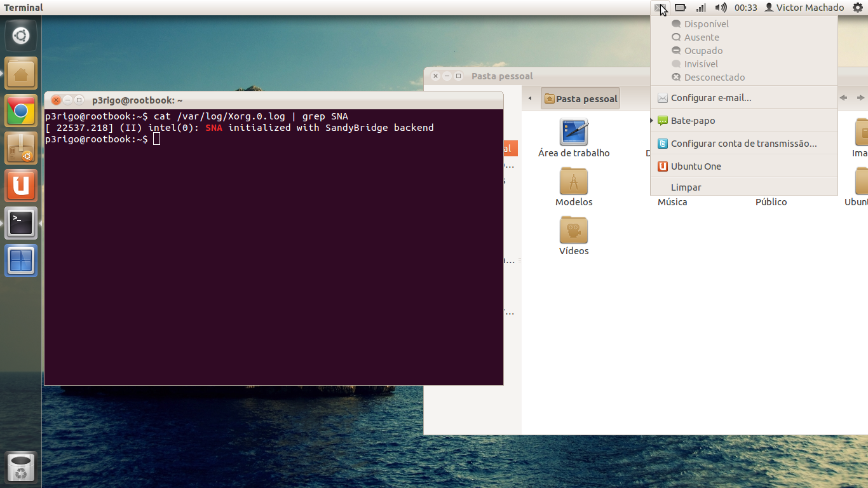Open Ubuntu One launcher icon
This screenshot has height=488, width=868.
(x=21, y=186)
